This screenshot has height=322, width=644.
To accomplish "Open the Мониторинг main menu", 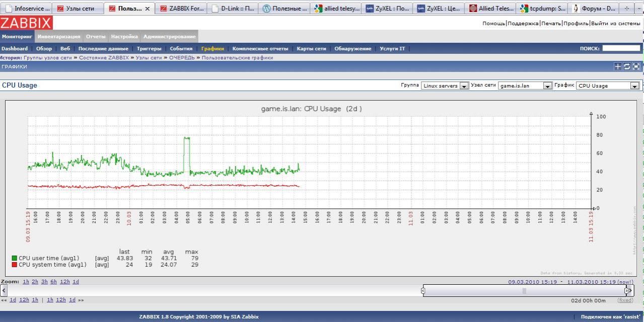I will [x=17, y=37].
